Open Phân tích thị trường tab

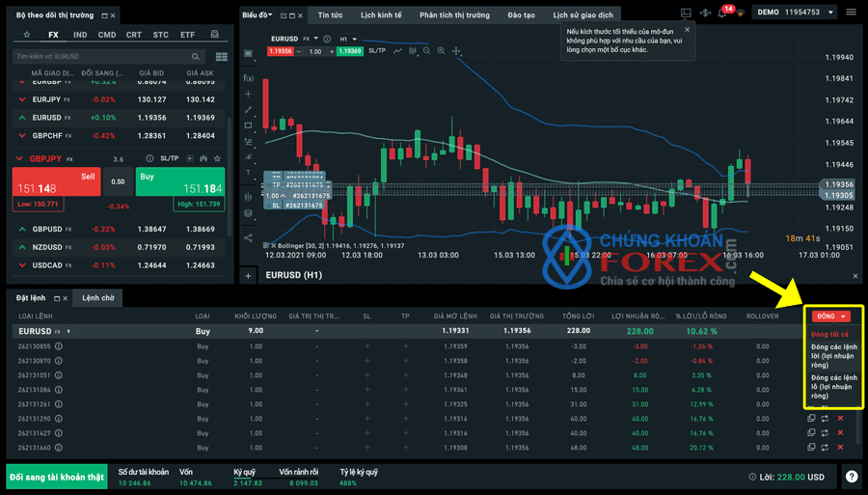point(454,14)
